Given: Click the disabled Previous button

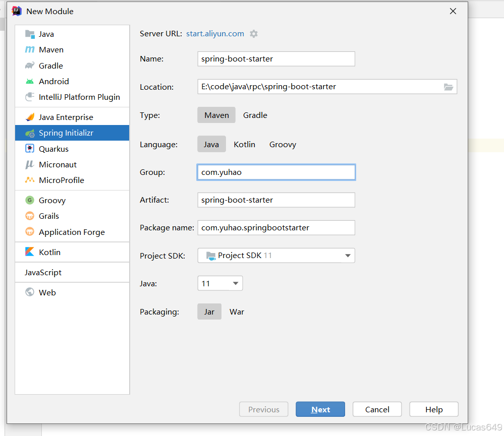Looking at the screenshot, I should click(263, 409).
